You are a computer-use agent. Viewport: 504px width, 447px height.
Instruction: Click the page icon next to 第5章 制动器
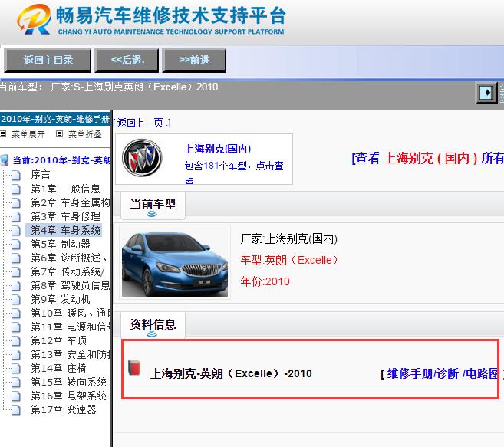pos(16,245)
